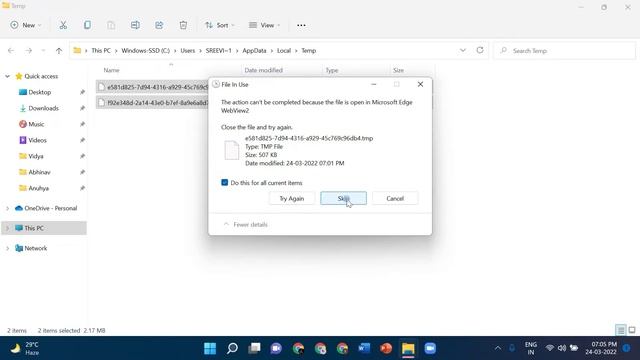Select file starting with e581d825
The width and height of the screenshot is (640, 360).
(x=153, y=87)
